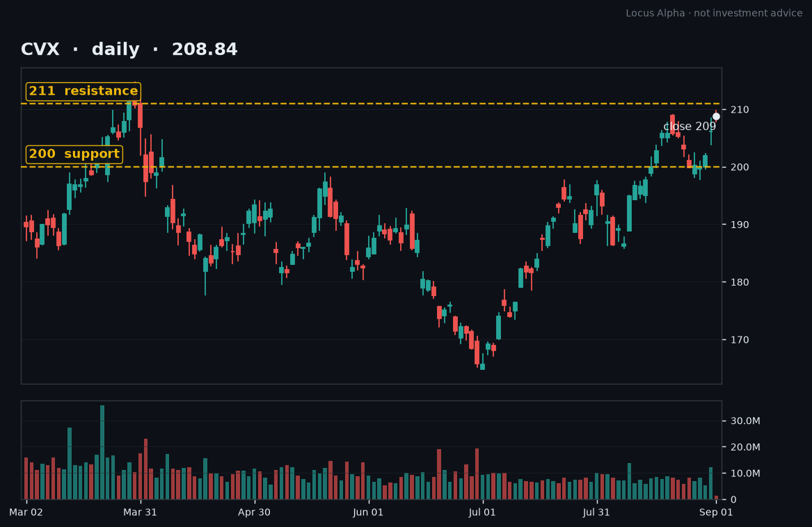Select the "200 support" annotation label

[x=74, y=154]
